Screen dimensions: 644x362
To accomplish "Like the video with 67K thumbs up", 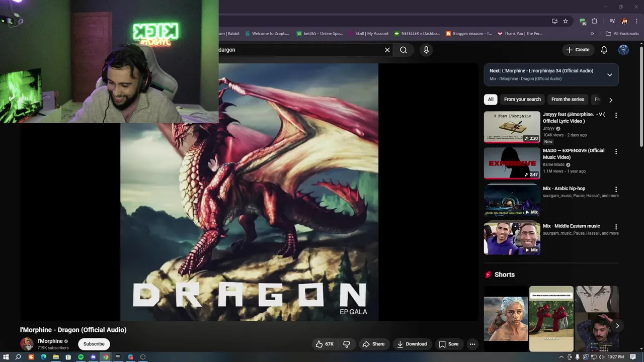I will 325,344.
